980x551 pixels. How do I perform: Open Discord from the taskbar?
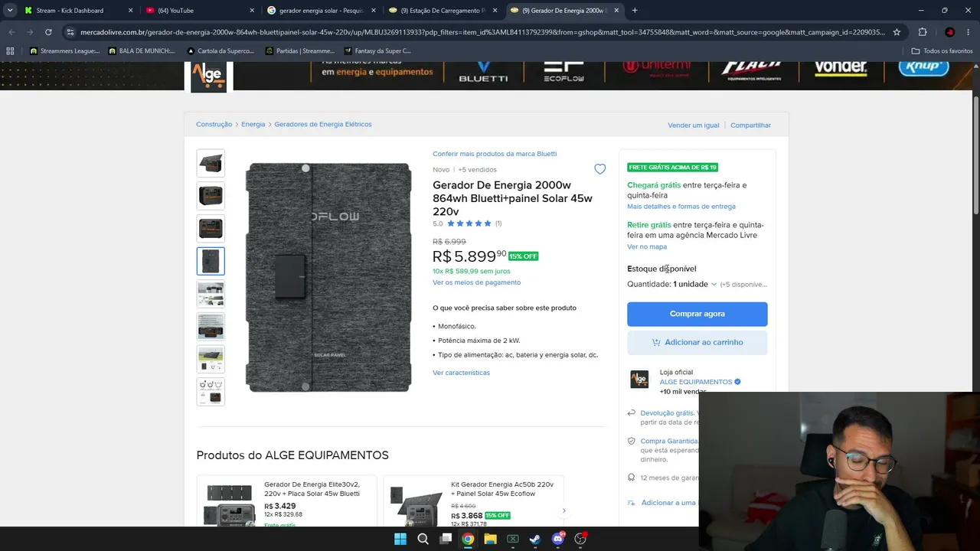pos(558,539)
